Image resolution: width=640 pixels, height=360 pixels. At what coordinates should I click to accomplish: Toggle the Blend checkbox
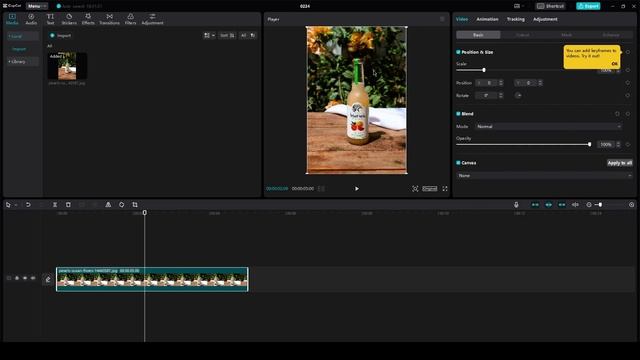458,114
